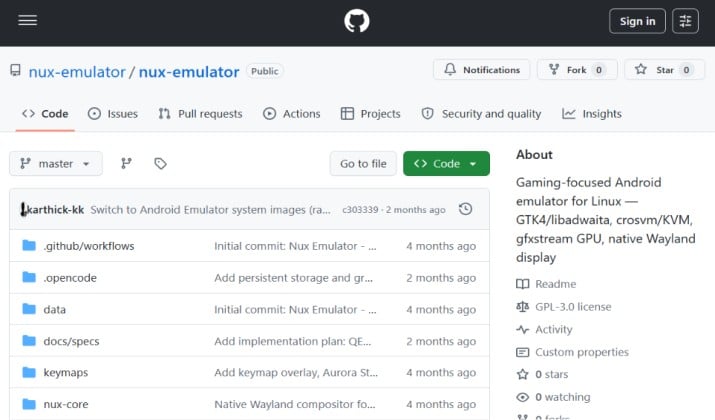View commit history clock icon
The image size is (715, 420).
(x=466, y=209)
